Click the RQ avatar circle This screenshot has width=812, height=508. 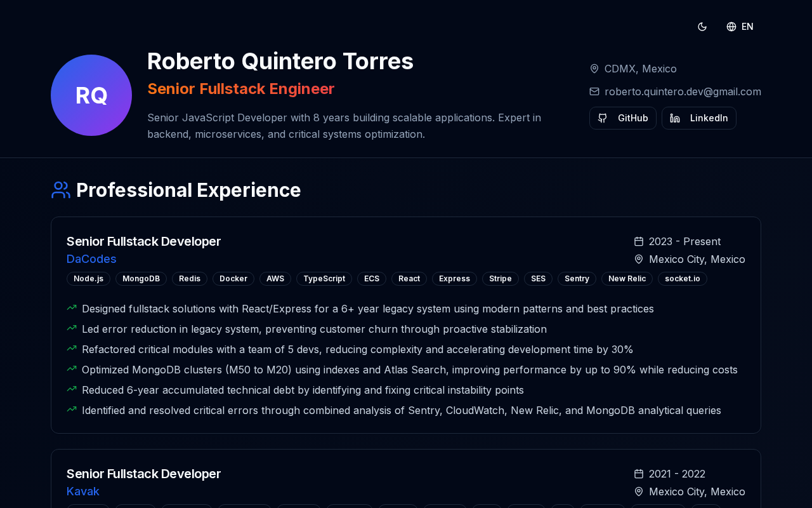coord(91,95)
